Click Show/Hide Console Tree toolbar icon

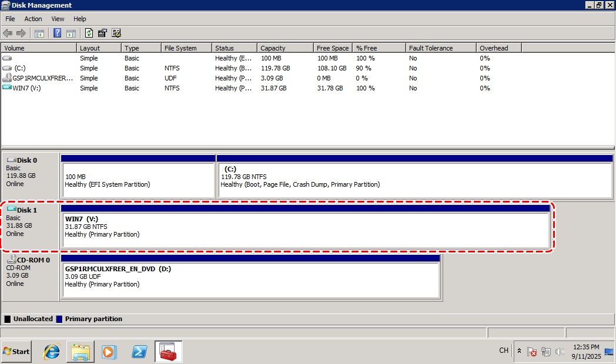(x=39, y=33)
